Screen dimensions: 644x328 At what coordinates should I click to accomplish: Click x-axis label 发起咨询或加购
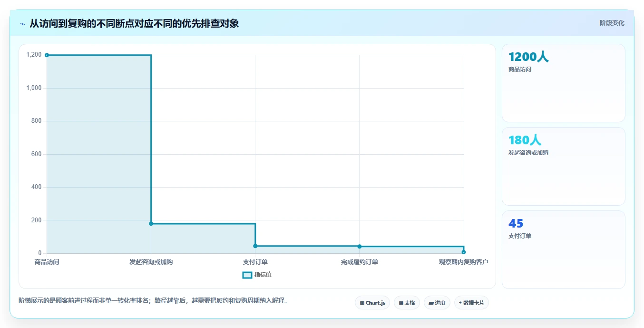[151, 262]
